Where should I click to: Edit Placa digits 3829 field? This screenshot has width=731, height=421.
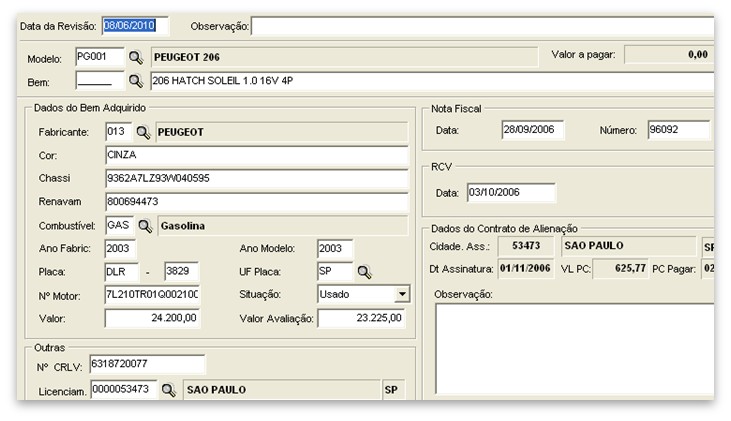182,271
